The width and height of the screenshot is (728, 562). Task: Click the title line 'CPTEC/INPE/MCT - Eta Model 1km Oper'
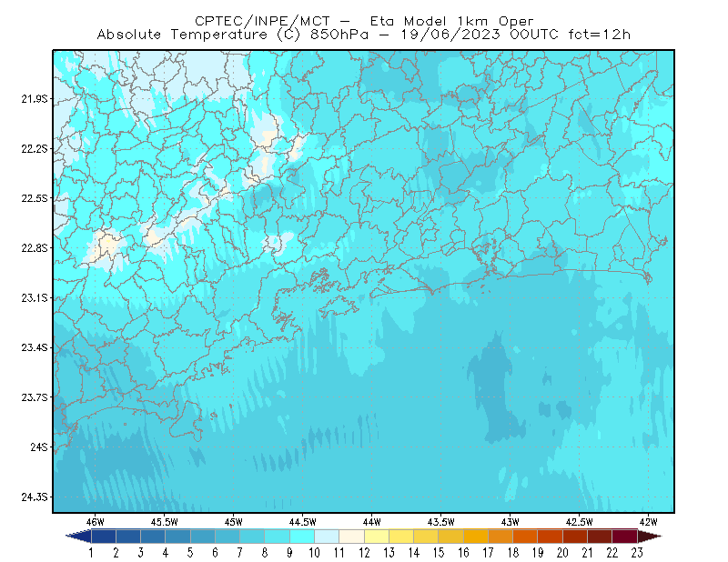[x=364, y=21]
